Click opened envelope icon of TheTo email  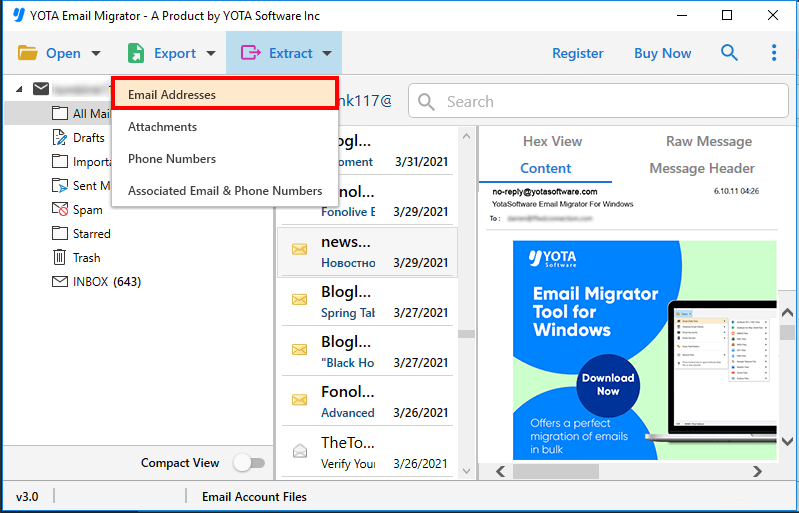[300, 450]
